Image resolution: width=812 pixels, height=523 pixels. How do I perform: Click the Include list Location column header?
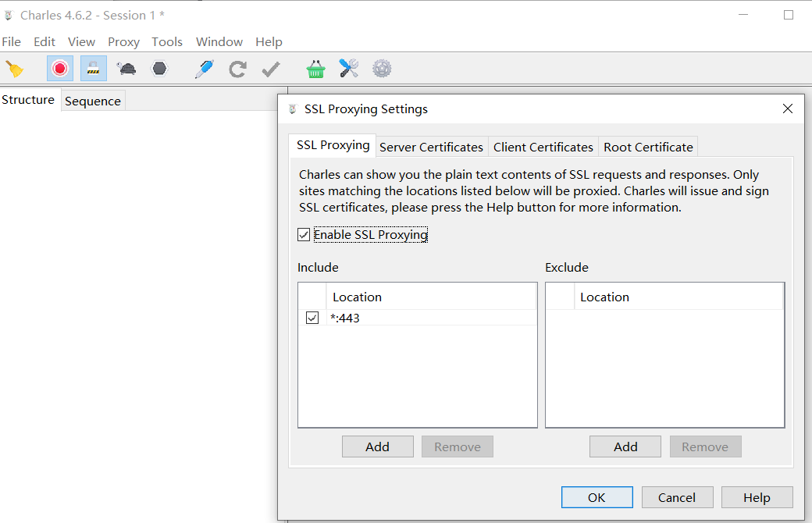tap(431, 297)
